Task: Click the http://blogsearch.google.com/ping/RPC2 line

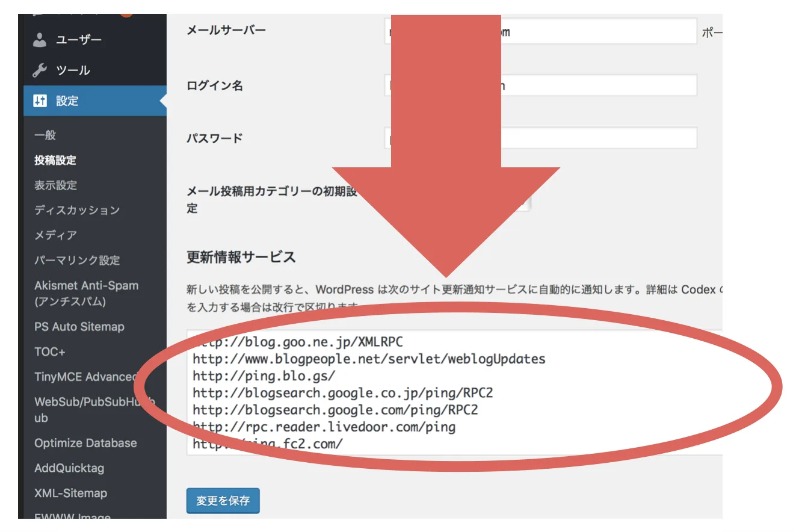Action: pos(335,410)
